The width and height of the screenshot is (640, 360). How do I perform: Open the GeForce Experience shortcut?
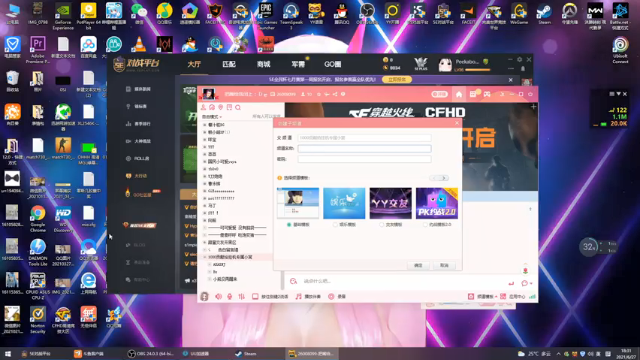point(63,16)
